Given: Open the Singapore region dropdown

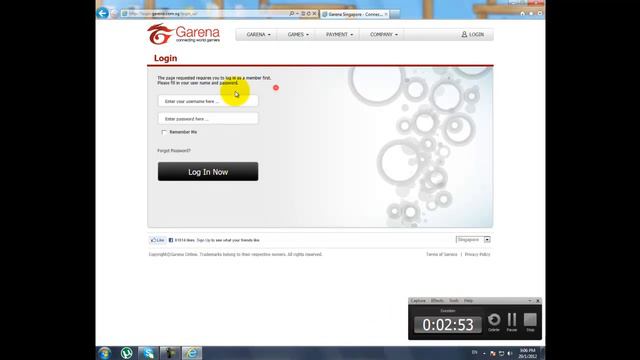Looking at the screenshot, I should tap(473, 240).
